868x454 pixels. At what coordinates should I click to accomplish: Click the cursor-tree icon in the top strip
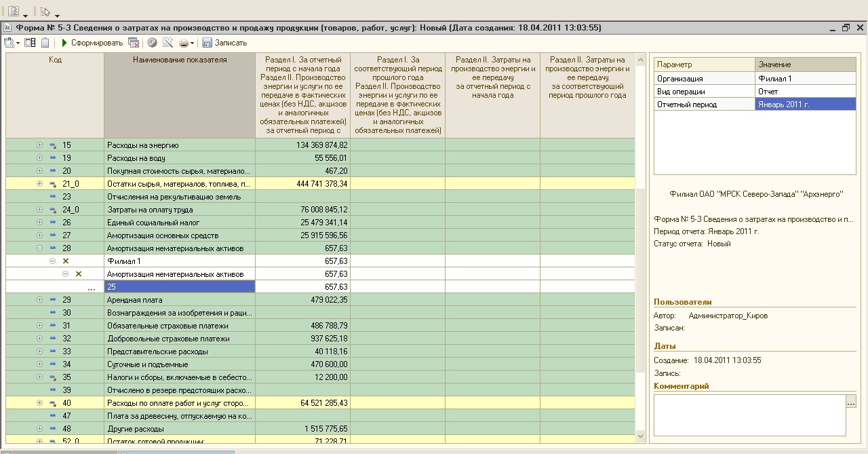[45, 12]
